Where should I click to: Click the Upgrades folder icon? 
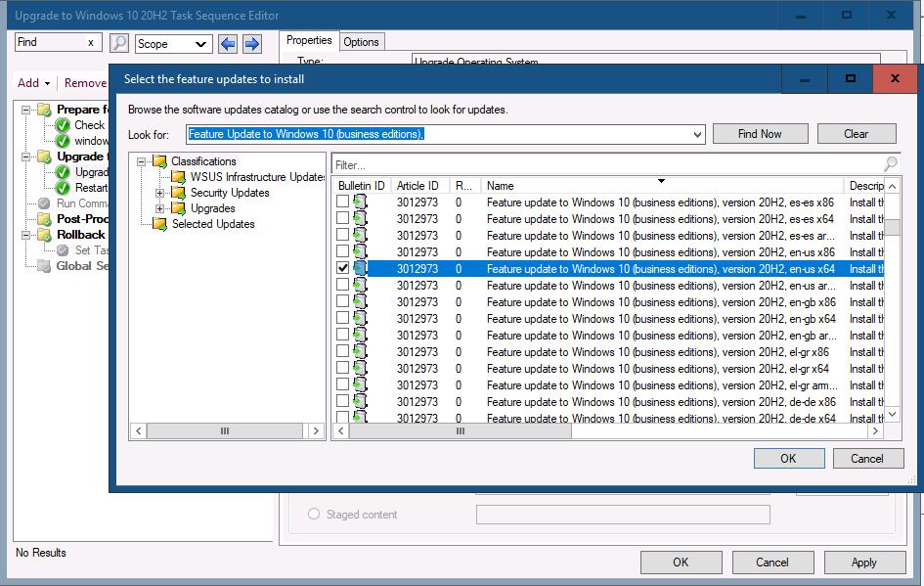tap(179, 208)
